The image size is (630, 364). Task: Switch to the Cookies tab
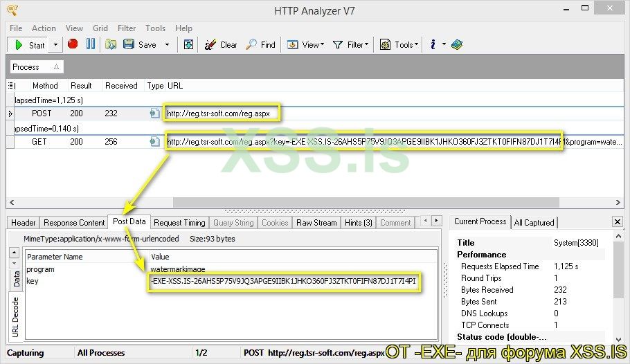(275, 223)
